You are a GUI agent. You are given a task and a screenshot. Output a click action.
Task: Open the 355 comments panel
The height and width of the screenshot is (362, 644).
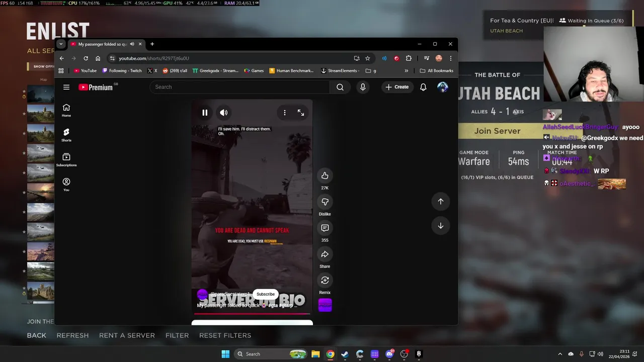point(325,228)
